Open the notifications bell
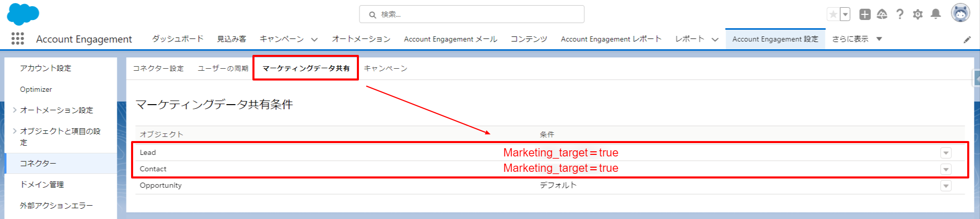Screen dimensions: 980x219 coord(935,14)
